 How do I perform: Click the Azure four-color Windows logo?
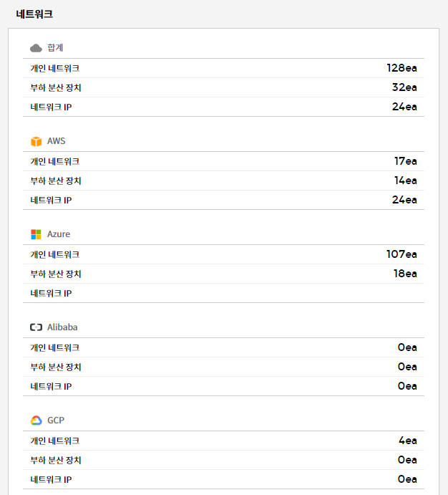[x=36, y=234]
